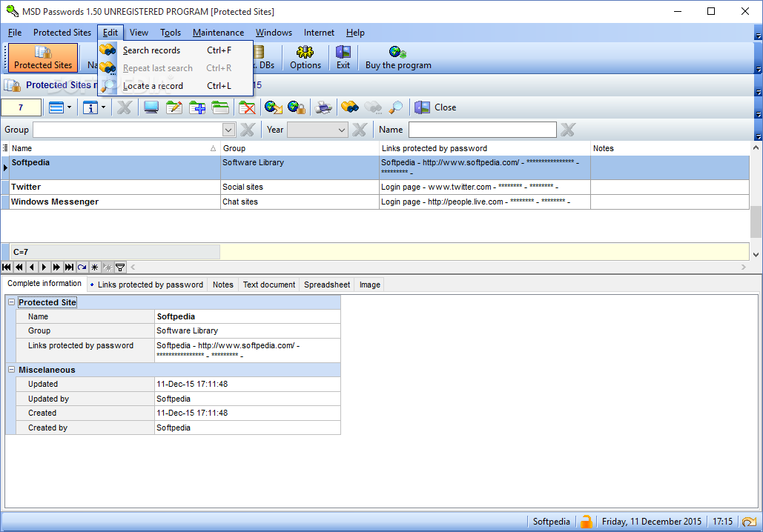The height and width of the screenshot is (532, 763).
Task: Switch to Complete information tab
Action: tap(44, 284)
